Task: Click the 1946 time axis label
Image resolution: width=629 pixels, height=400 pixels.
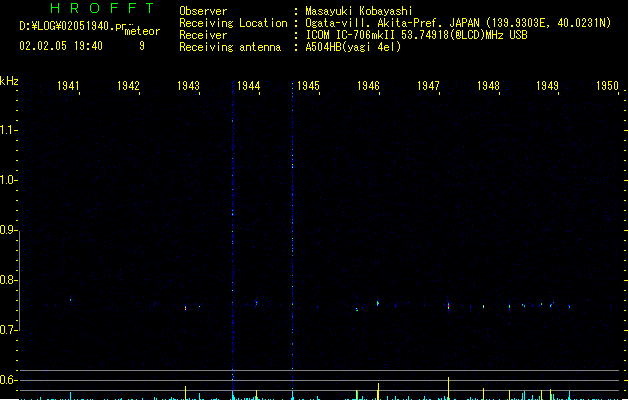Action: coord(368,86)
